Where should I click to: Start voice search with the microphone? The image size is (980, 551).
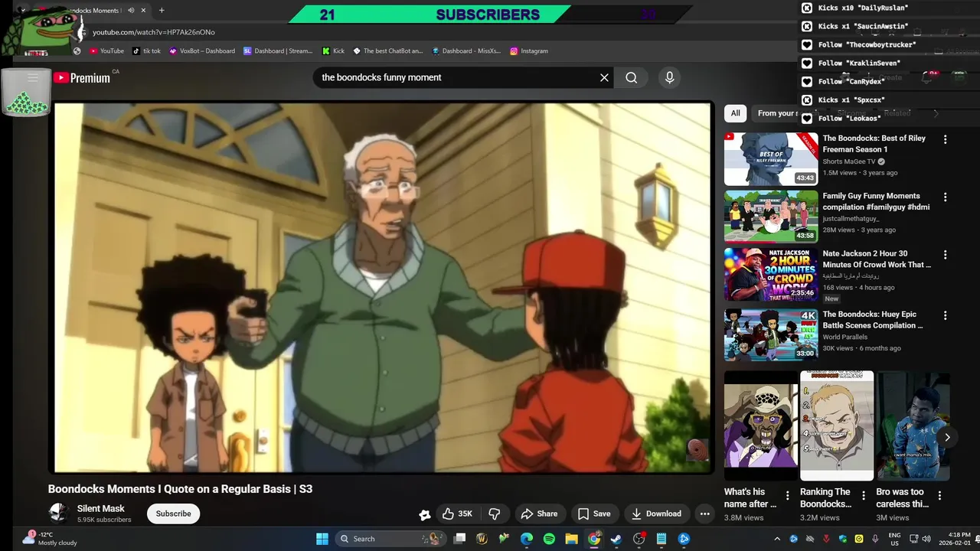click(669, 77)
